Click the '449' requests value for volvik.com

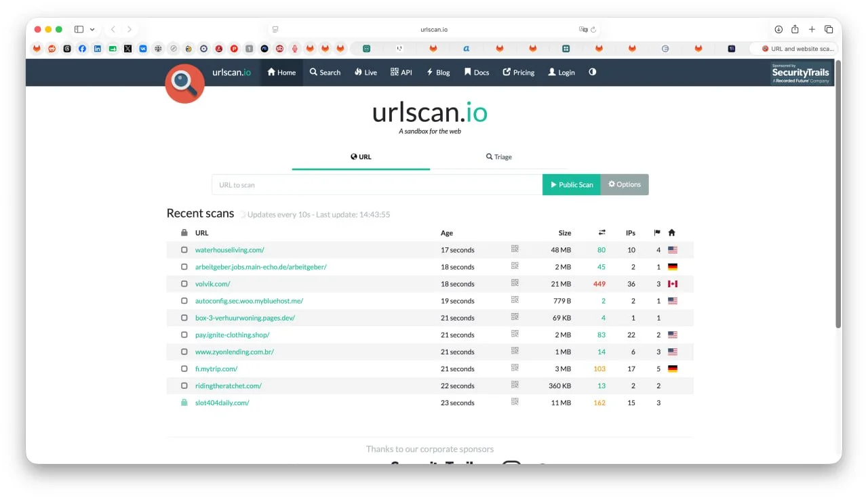pyautogui.click(x=599, y=284)
